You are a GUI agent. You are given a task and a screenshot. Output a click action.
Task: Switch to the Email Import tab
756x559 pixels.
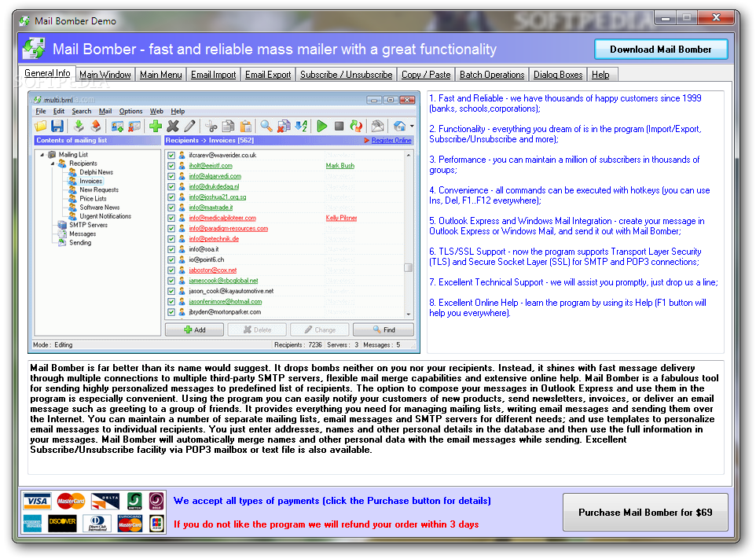click(214, 75)
